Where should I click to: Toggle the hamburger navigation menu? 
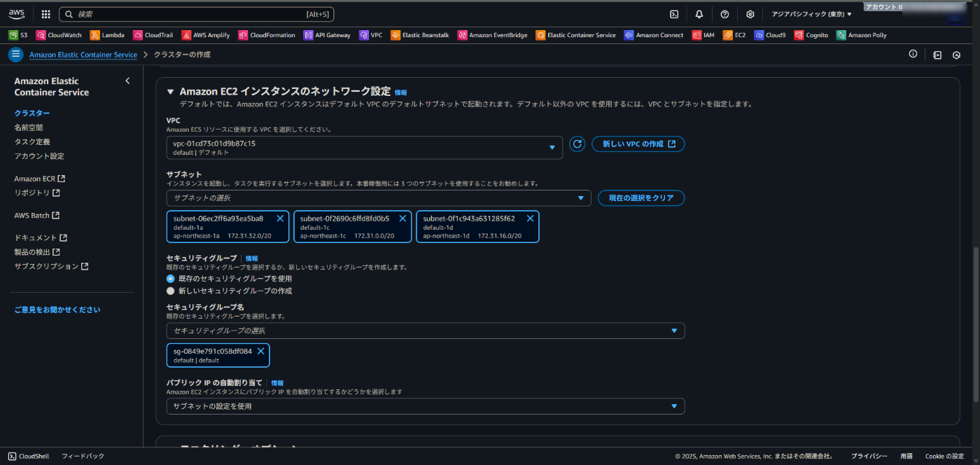click(x=15, y=54)
